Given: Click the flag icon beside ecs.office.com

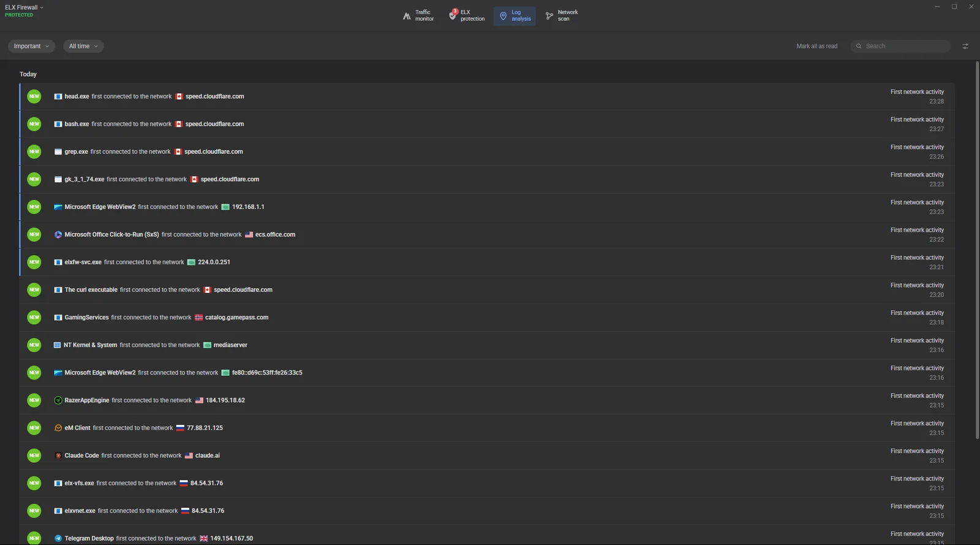Looking at the screenshot, I should click(x=249, y=234).
